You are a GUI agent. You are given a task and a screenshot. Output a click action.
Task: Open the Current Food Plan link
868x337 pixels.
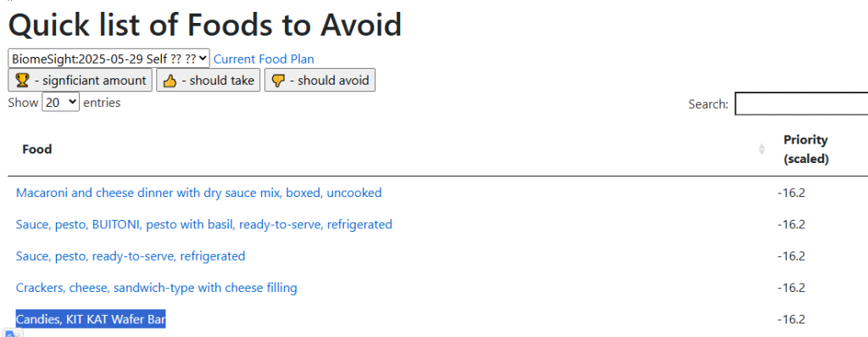tap(264, 59)
